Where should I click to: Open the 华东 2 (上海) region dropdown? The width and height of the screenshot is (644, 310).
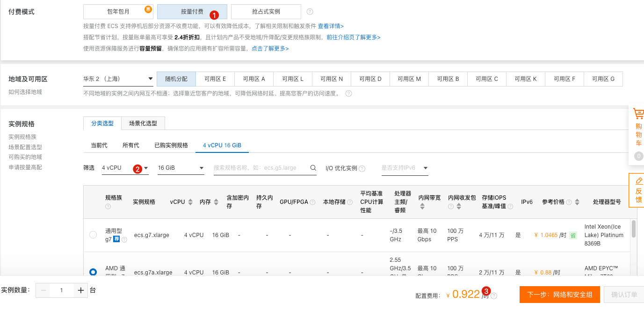point(118,79)
